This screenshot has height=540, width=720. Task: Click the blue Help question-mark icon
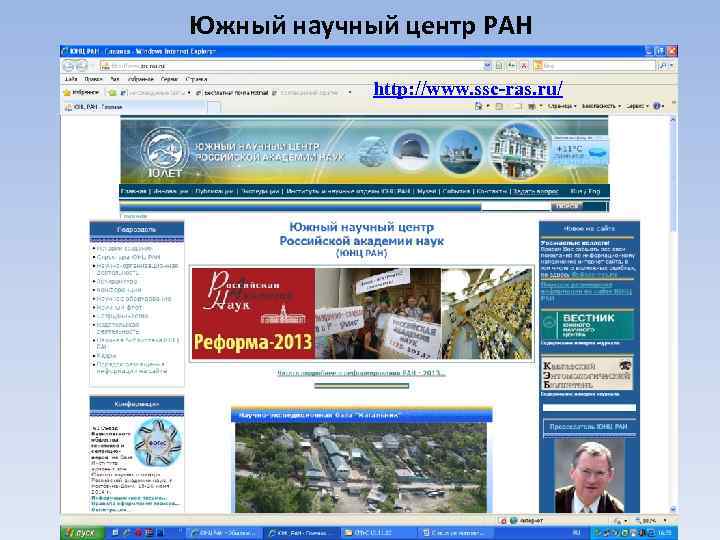[657, 106]
